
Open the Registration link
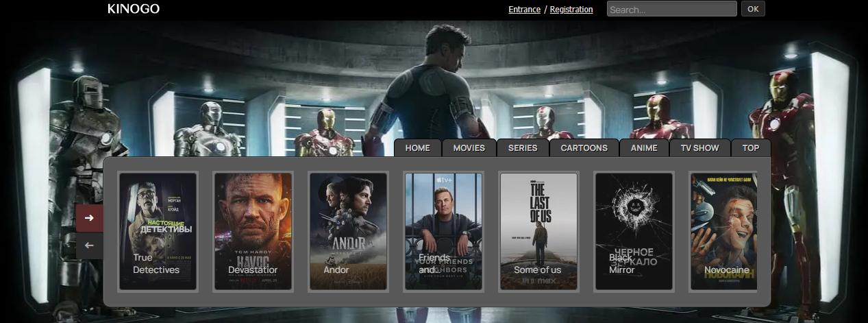tap(571, 10)
